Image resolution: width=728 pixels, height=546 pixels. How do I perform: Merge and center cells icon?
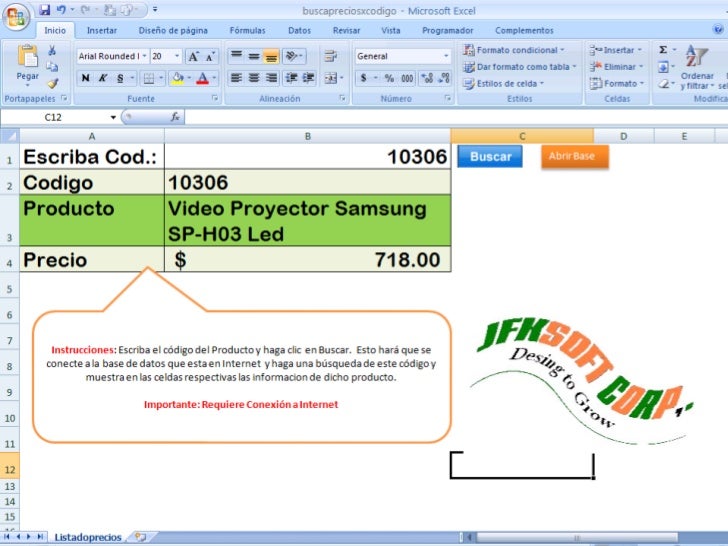click(x=331, y=78)
